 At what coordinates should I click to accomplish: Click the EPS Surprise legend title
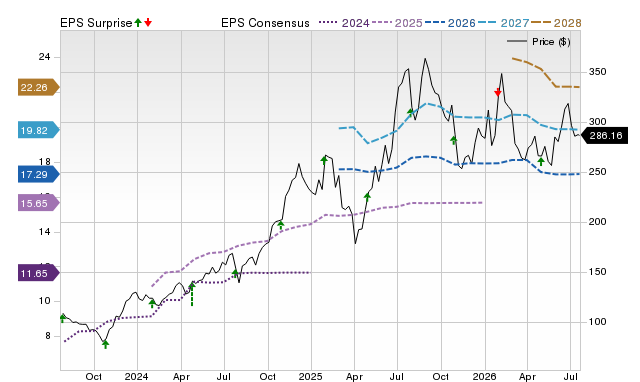click(x=96, y=23)
